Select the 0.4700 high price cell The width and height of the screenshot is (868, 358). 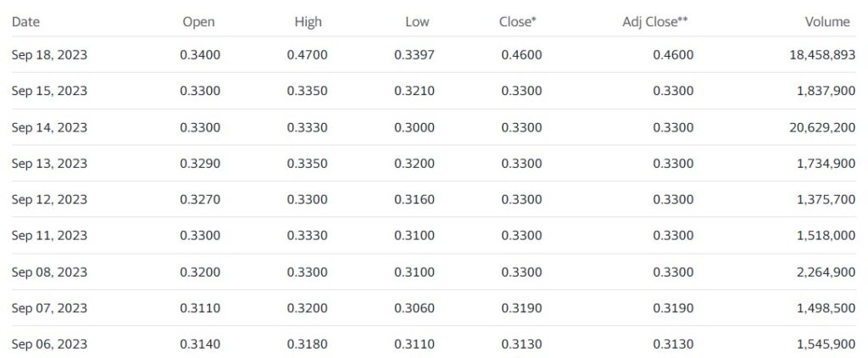(307, 55)
